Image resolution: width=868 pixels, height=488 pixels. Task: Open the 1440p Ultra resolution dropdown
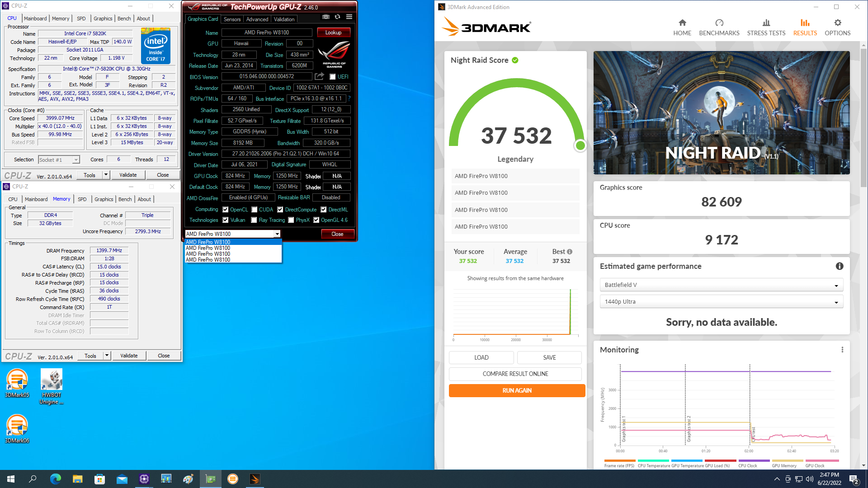pyautogui.click(x=722, y=302)
